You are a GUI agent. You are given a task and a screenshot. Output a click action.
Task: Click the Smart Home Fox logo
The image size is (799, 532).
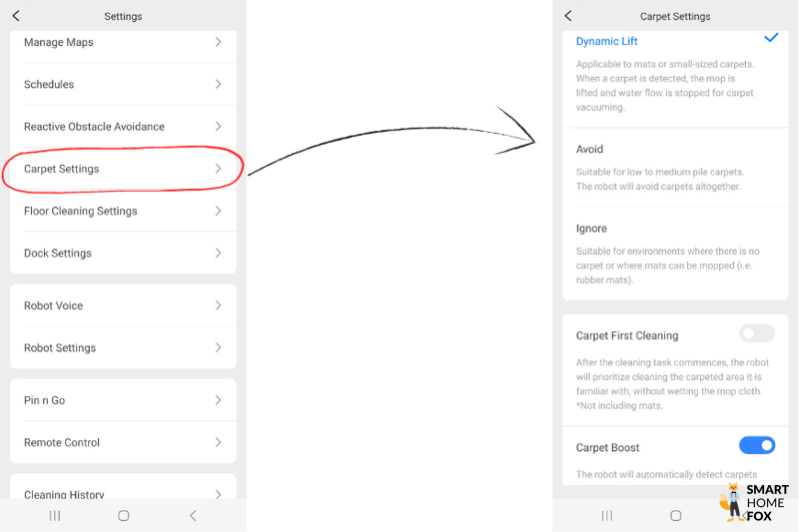(755, 502)
